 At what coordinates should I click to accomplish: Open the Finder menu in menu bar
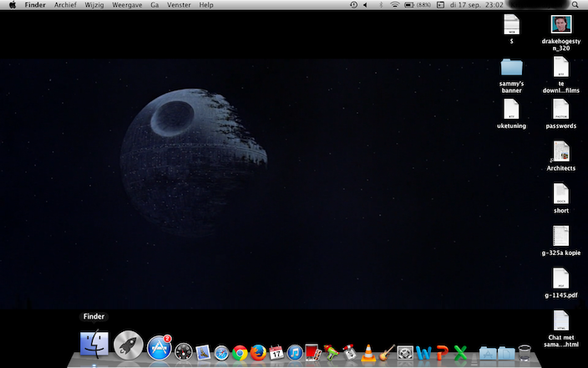(35, 5)
